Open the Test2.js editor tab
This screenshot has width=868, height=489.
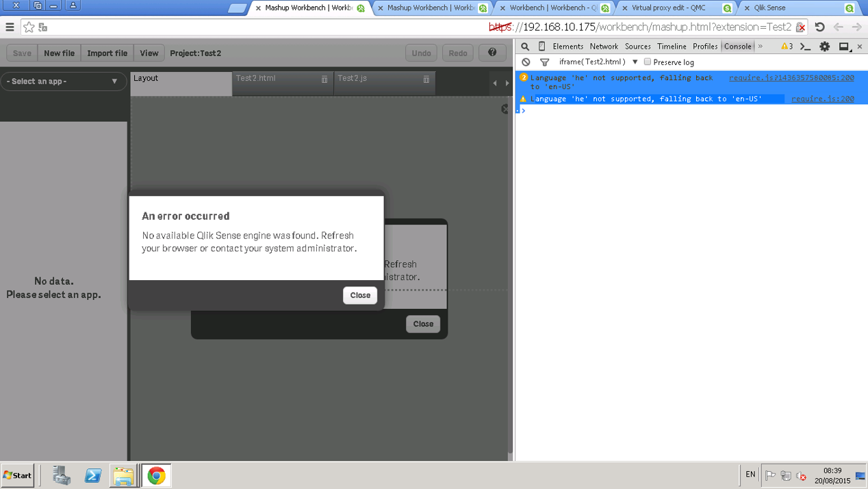[x=384, y=83]
